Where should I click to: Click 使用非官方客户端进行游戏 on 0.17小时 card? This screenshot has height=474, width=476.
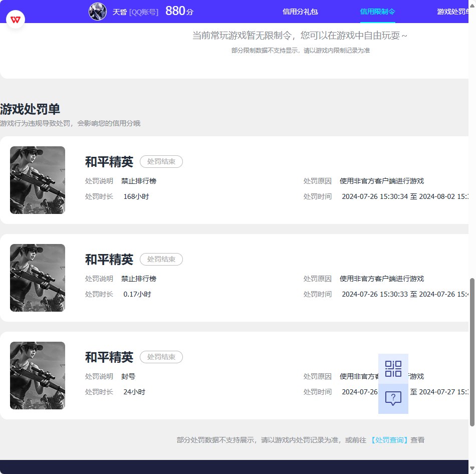382,279
